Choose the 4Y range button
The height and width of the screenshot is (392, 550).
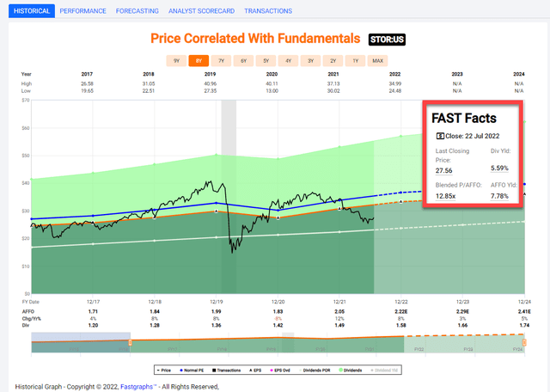pyautogui.click(x=289, y=61)
